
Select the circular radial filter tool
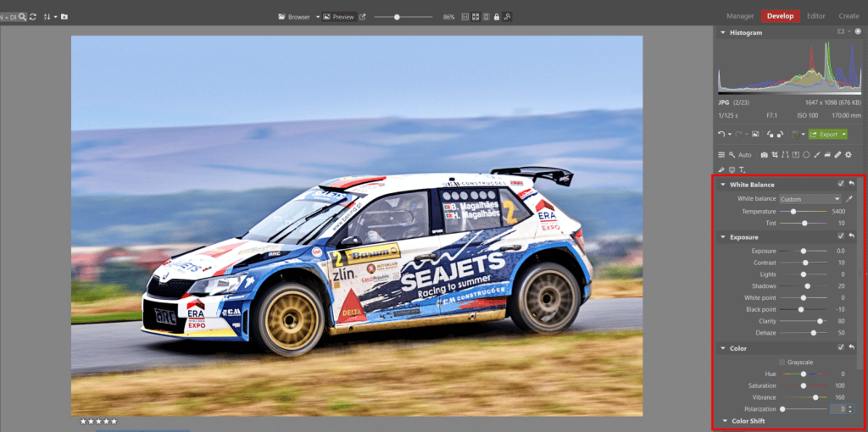click(806, 155)
